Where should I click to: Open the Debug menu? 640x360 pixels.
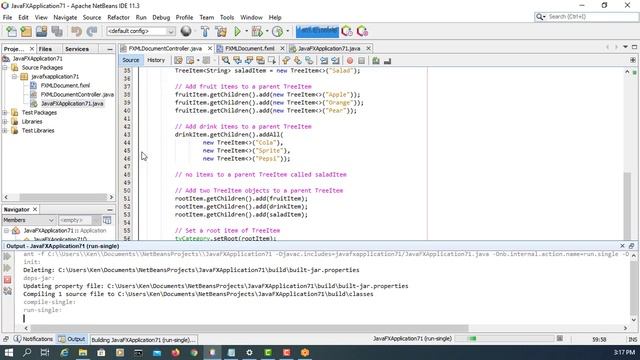coord(161,18)
